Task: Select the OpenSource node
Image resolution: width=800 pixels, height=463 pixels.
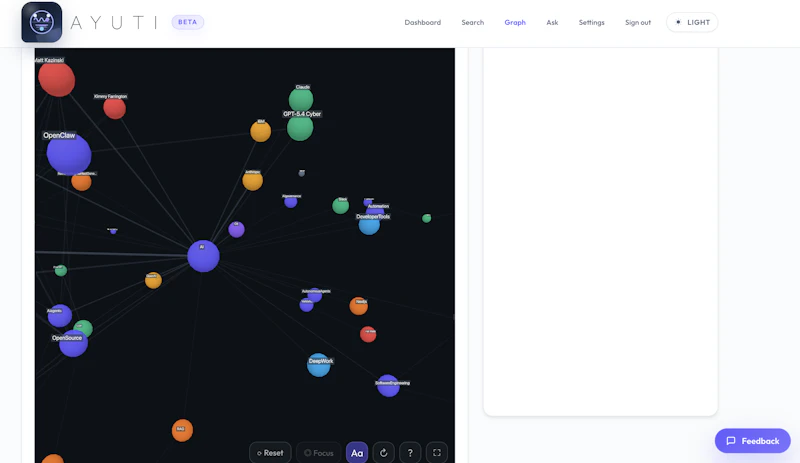Action: click(73, 343)
